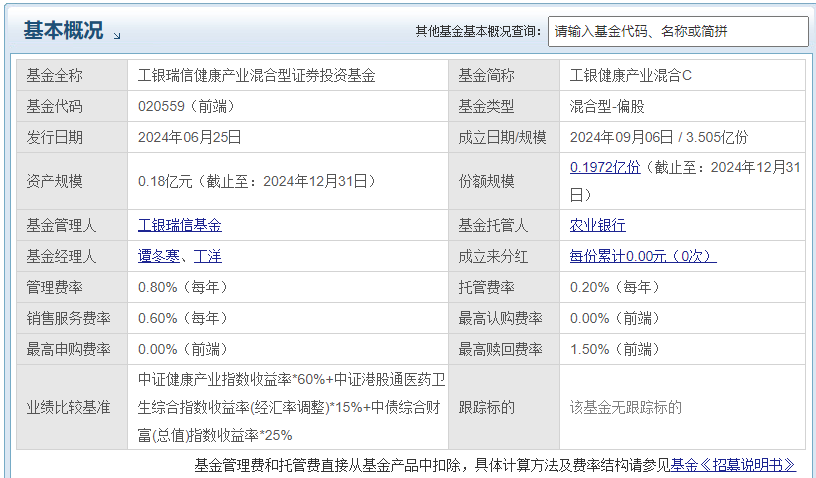
Task: Click the 最高申购费率 value 0.00%（前端）
Action: point(183,349)
